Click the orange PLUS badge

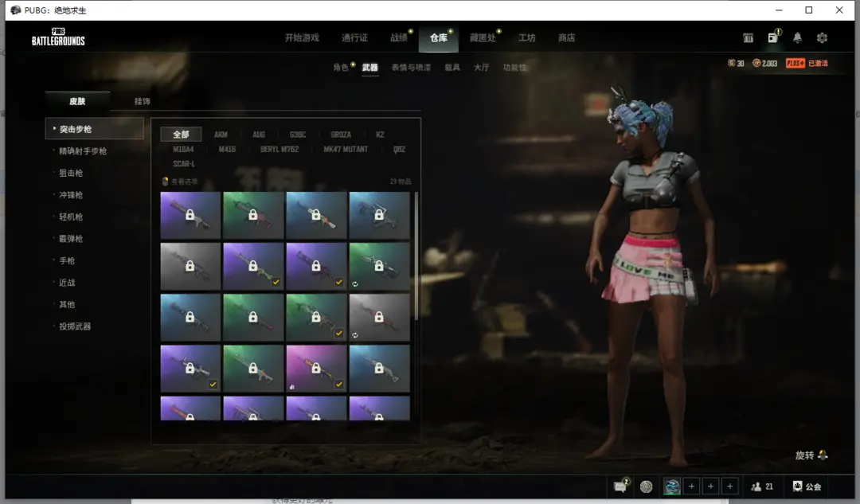[795, 63]
